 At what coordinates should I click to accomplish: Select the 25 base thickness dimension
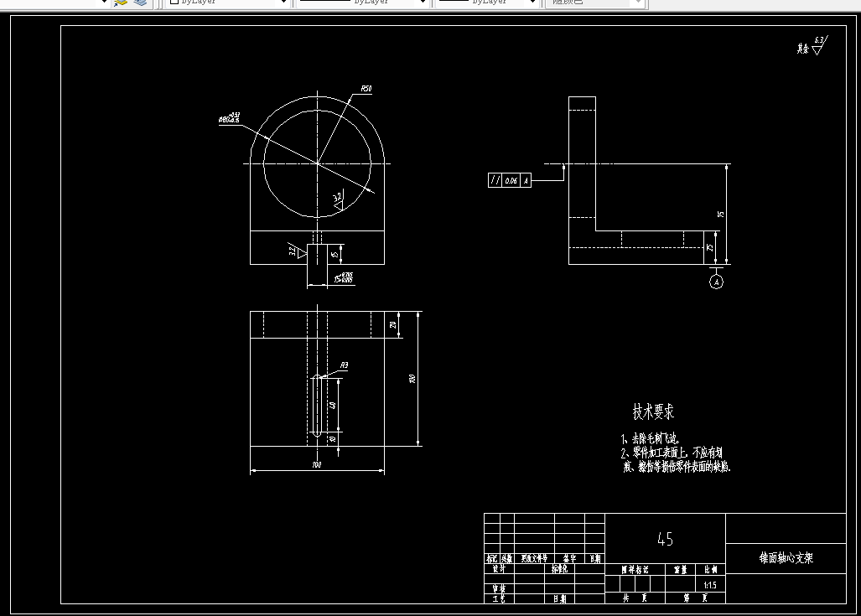coord(709,247)
